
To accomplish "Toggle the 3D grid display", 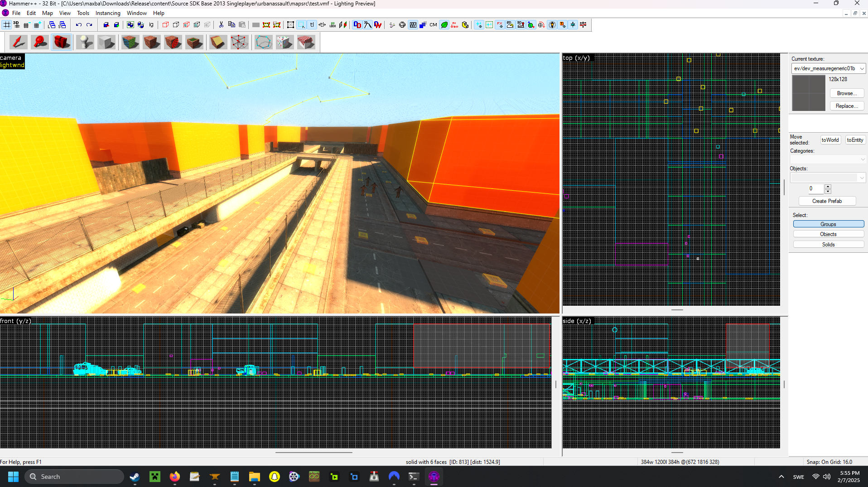I will (16, 25).
